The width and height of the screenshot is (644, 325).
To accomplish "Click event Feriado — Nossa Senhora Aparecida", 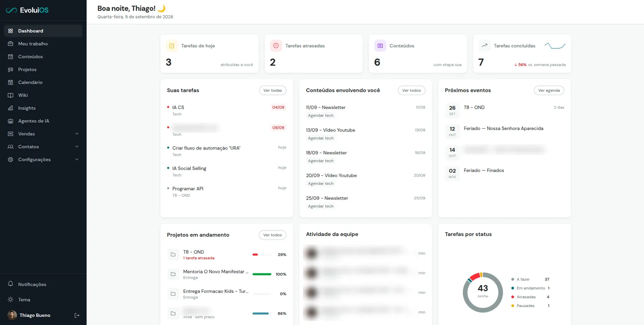I will pyautogui.click(x=503, y=129).
